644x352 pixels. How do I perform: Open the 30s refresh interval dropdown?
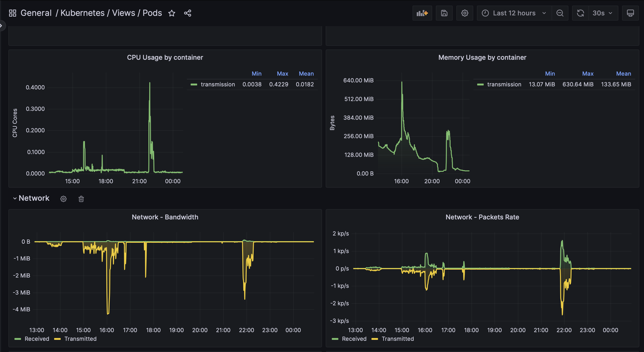[x=603, y=13]
